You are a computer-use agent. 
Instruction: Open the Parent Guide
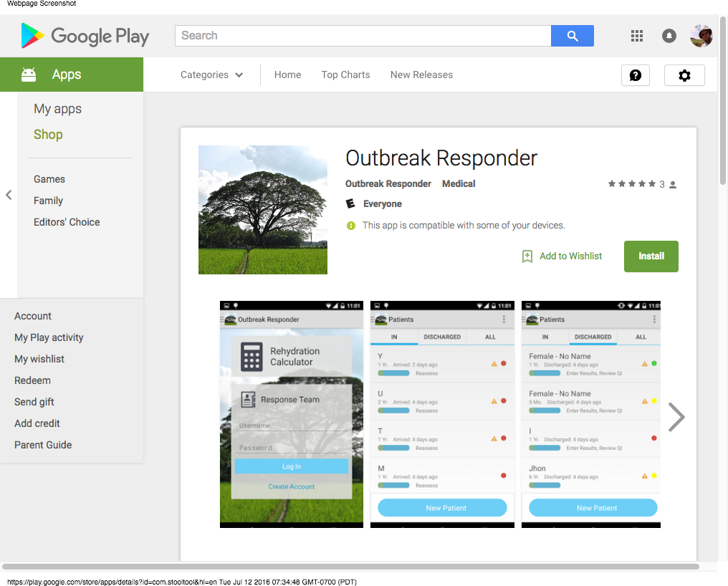(x=43, y=445)
